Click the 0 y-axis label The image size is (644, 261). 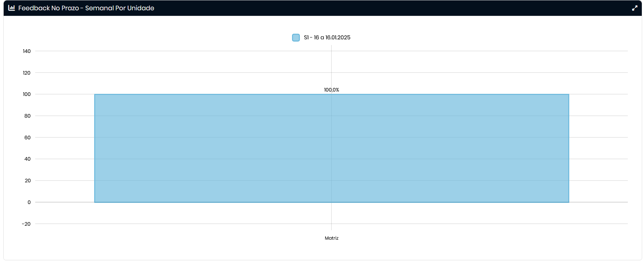pos(29,202)
